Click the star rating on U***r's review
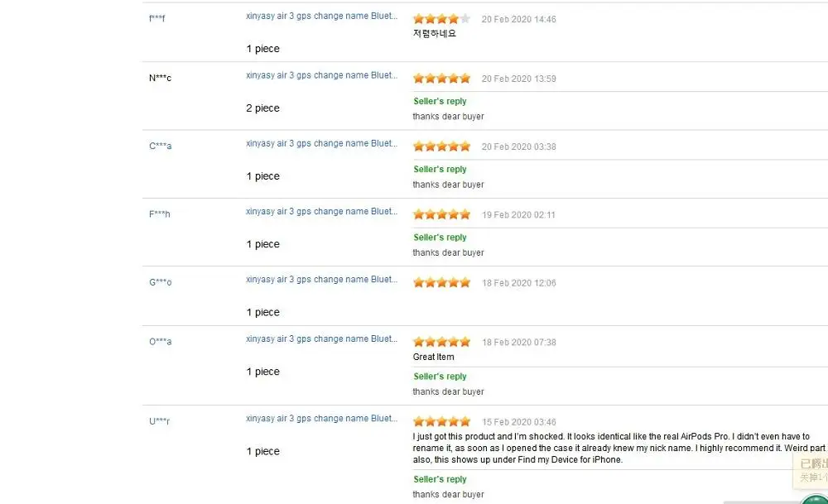The image size is (828, 504). pyautogui.click(x=441, y=422)
